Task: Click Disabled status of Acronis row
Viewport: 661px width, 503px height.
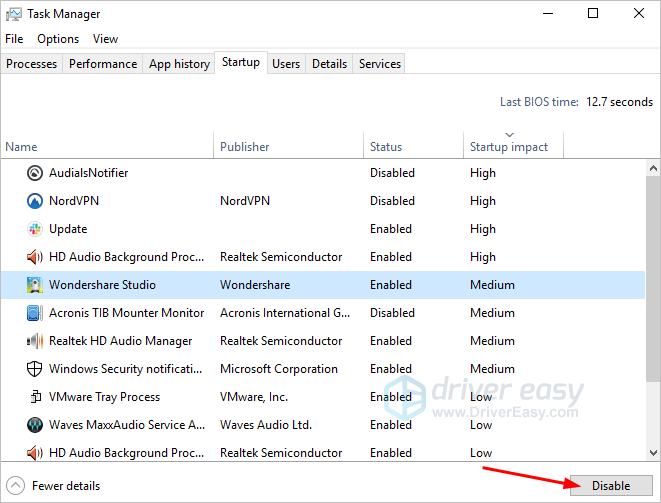Action: point(392,313)
